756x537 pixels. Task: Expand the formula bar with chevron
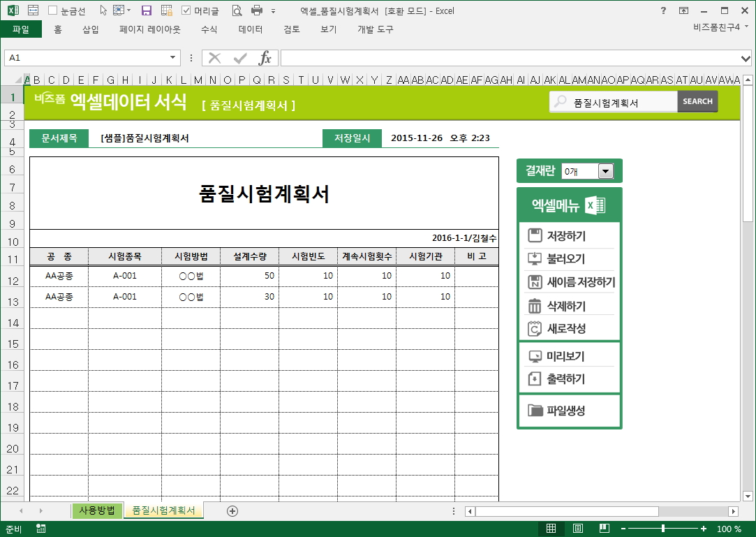(746, 58)
